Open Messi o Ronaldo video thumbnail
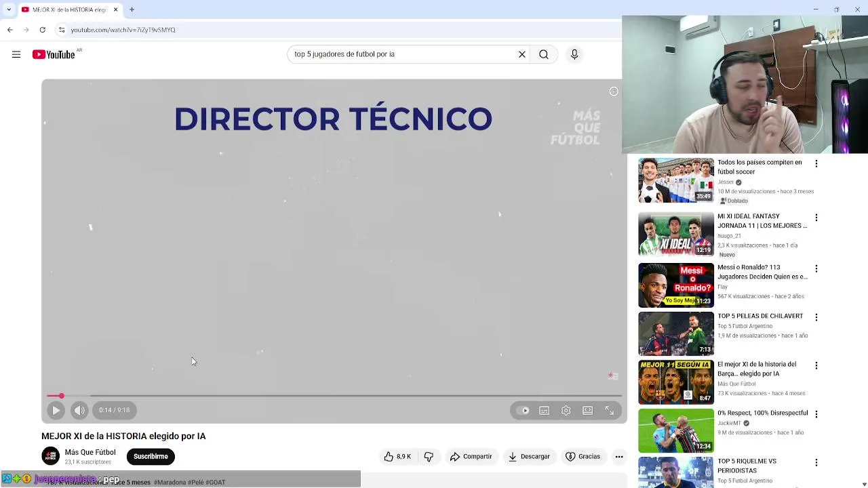Screen dimensions: 868x488 [676, 285]
